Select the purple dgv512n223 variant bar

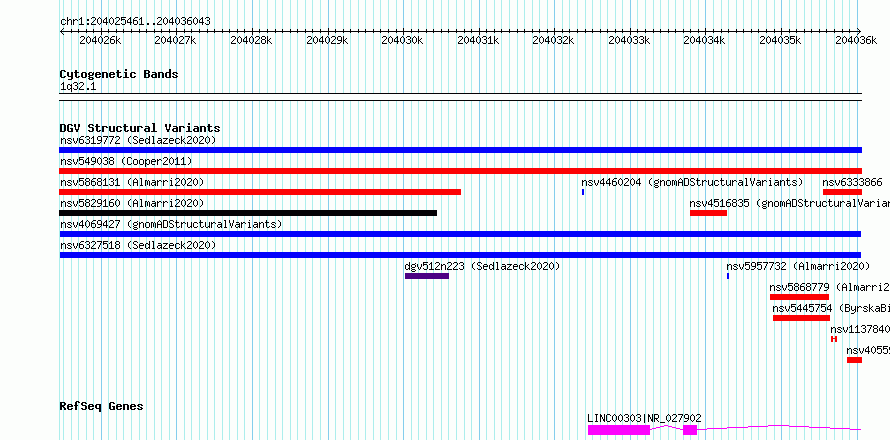427,276
